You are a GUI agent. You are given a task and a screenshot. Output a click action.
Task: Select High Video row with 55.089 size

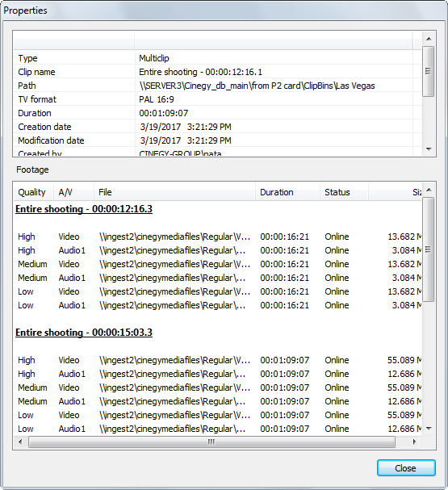218,360
